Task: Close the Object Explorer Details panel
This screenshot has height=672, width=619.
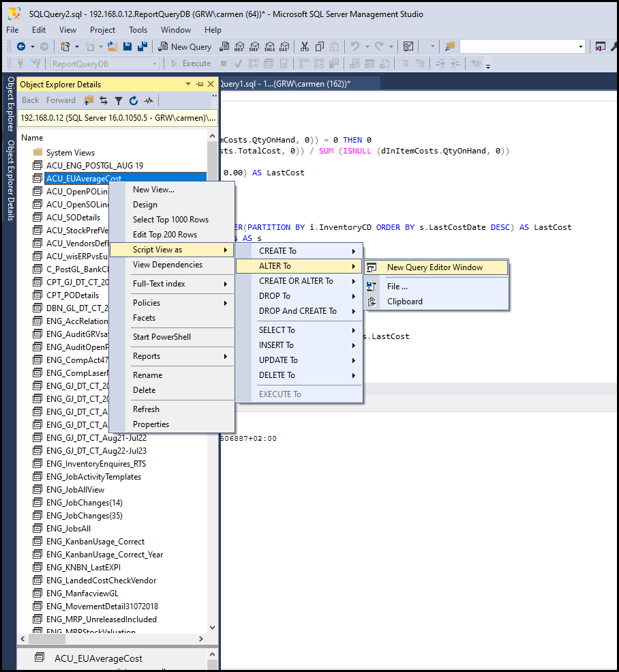Action: 211,84
